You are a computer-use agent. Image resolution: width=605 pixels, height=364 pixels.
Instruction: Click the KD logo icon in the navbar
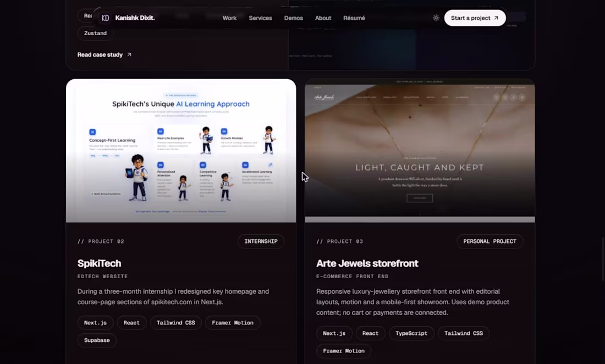(105, 18)
